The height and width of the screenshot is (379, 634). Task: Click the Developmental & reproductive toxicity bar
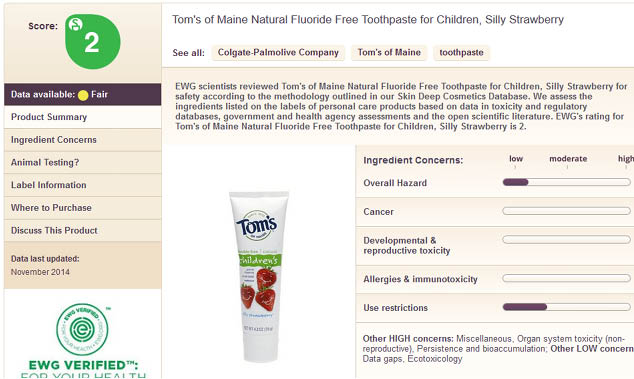566,240
